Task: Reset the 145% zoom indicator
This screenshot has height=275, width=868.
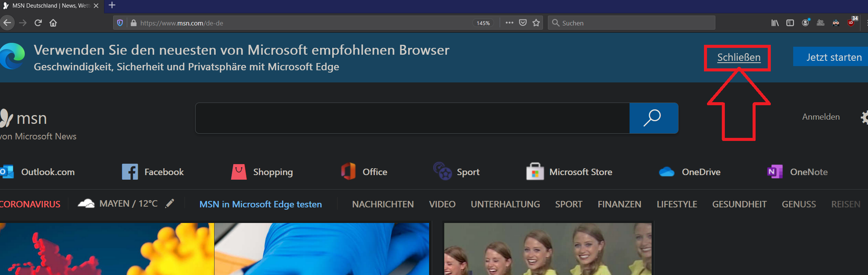Action: tap(483, 23)
